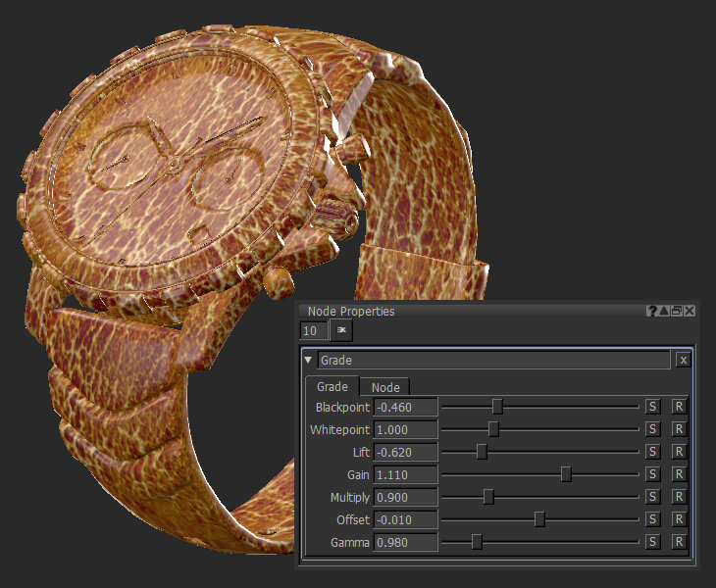This screenshot has width=716, height=588.
Task: Switch to the Node tab
Action: [x=384, y=387]
